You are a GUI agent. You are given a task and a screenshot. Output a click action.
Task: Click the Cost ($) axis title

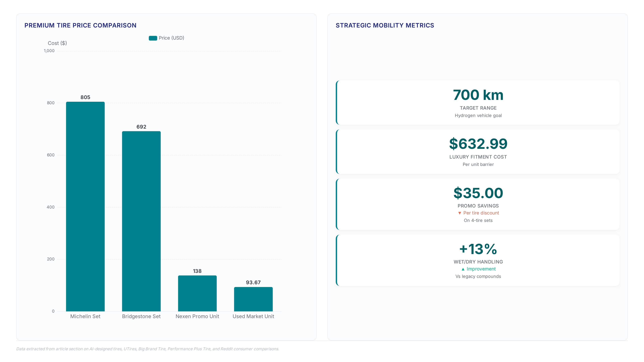[57, 43]
